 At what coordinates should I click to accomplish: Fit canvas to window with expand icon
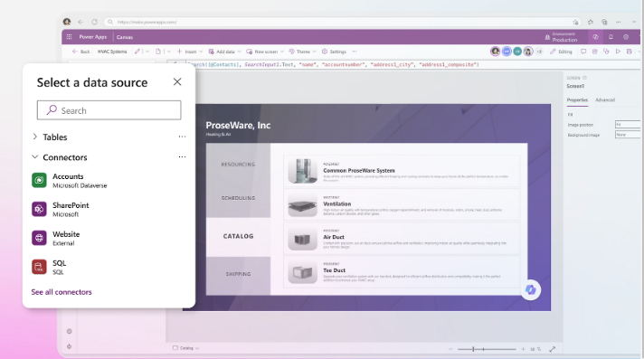pos(553,349)
